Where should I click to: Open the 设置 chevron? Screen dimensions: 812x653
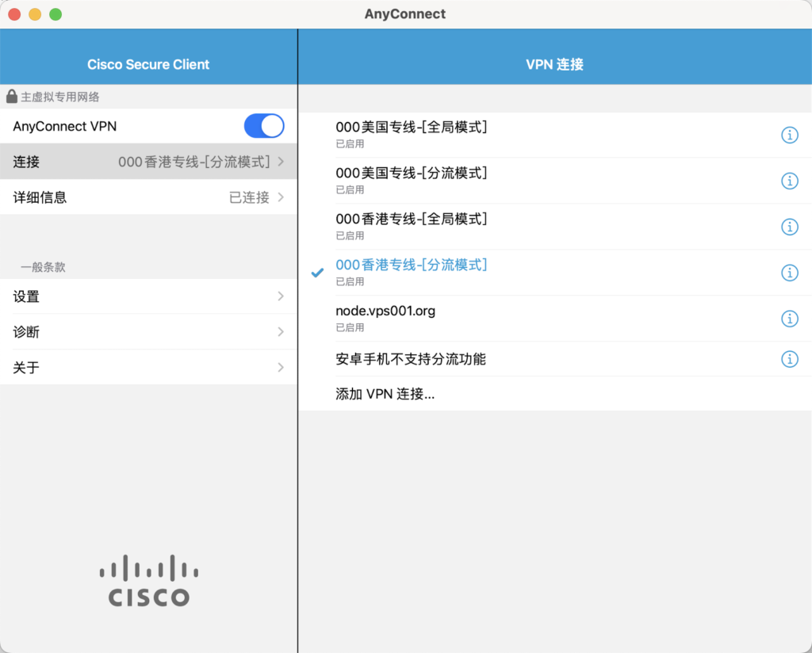click(281, 296)
